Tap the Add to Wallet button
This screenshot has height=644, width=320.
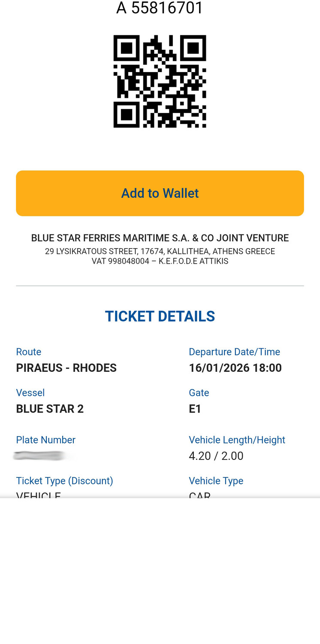pos(160,193)
